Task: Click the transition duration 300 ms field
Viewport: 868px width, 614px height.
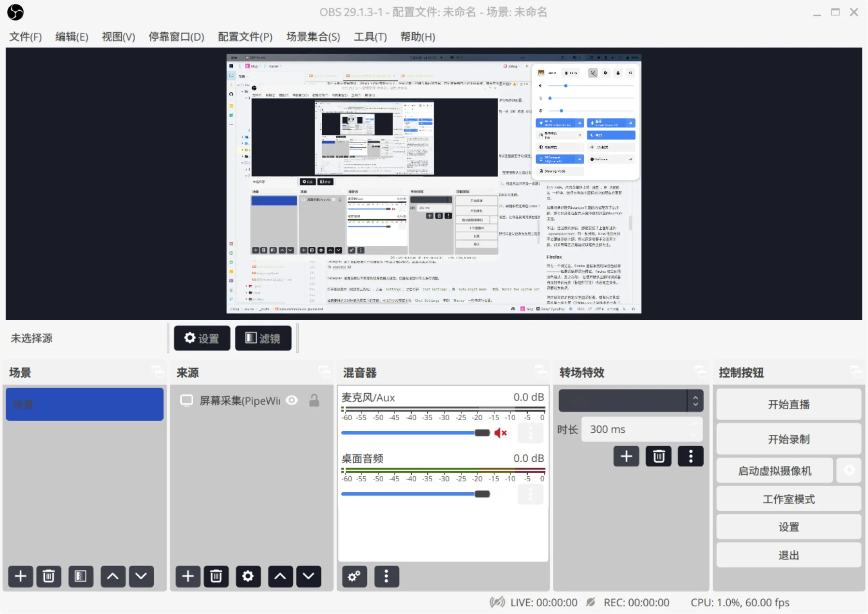Action: tap(641, 429)
